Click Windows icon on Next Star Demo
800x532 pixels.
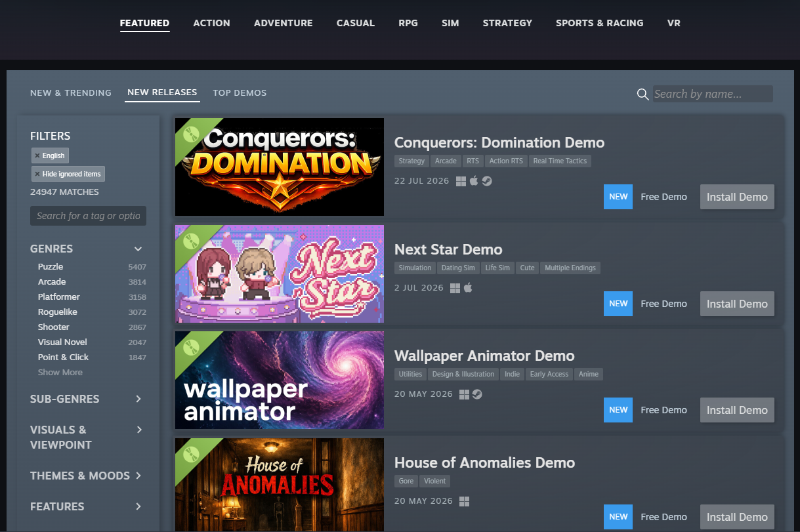coord(455,288)
